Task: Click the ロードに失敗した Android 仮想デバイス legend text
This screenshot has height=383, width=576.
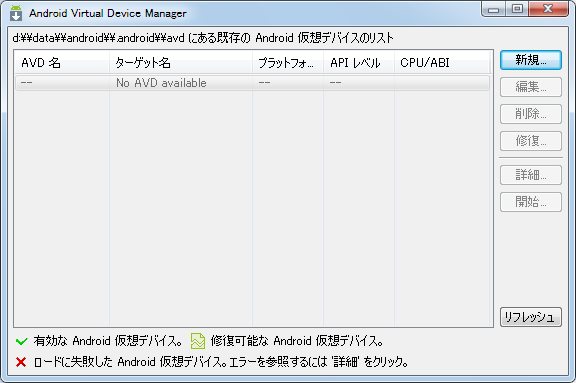Action: tap(221, 362)
